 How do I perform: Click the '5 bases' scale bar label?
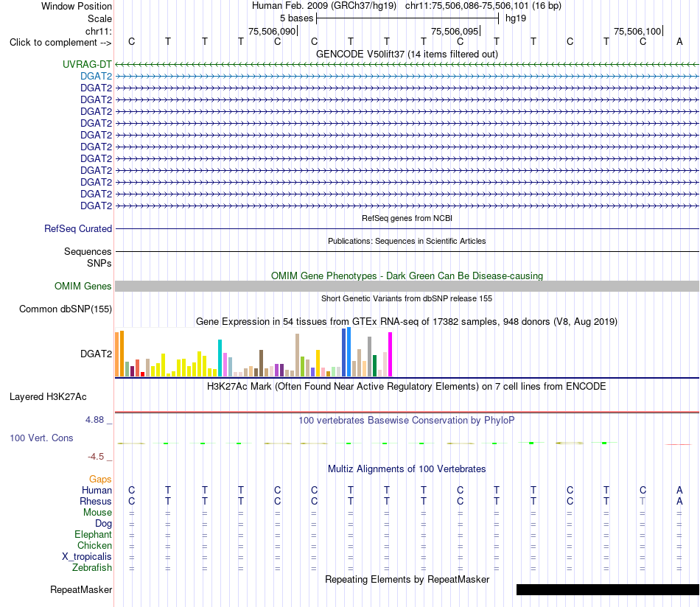click(296, 18)
